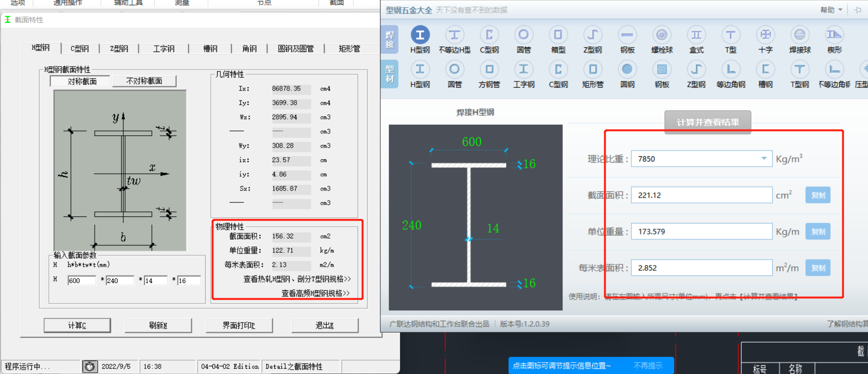The height and width of the screenshot is (374, 868).
Task: Copy 单位重量 value with 复制 button
Action: tap(818, 232)
